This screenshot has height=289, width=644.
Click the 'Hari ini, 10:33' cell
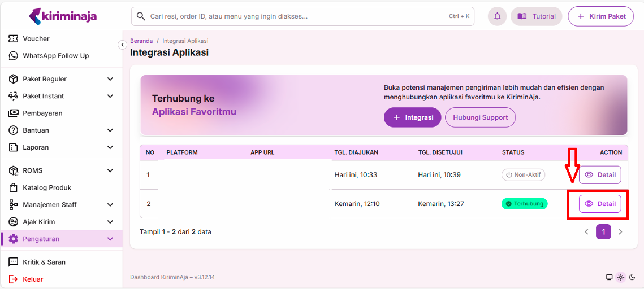[x=356, y=175]
